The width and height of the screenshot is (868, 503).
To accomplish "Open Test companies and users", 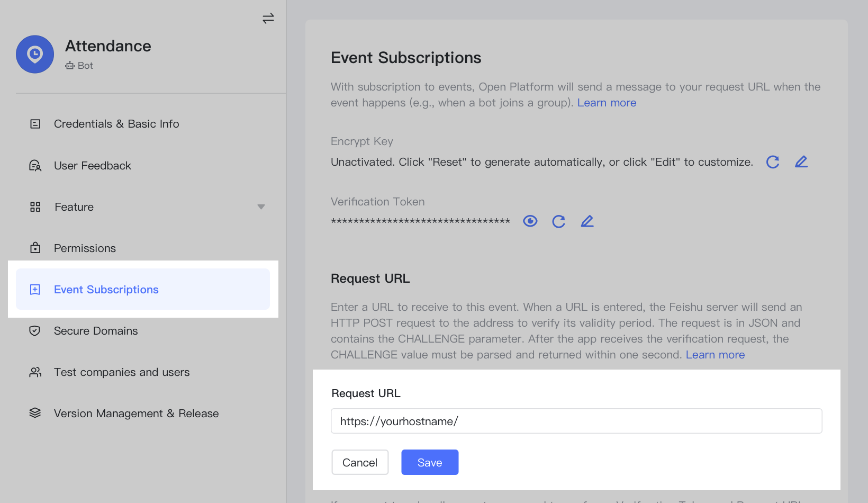I will tap(122, 372).
